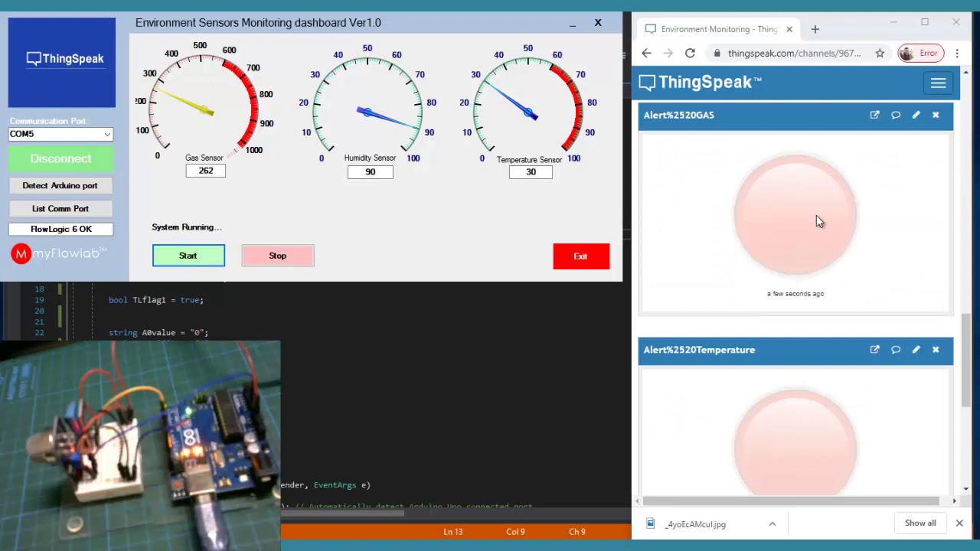980x551 pixels.
Task: Go forward in the browser
Action: pyautogui.click(x=668, y=53)
